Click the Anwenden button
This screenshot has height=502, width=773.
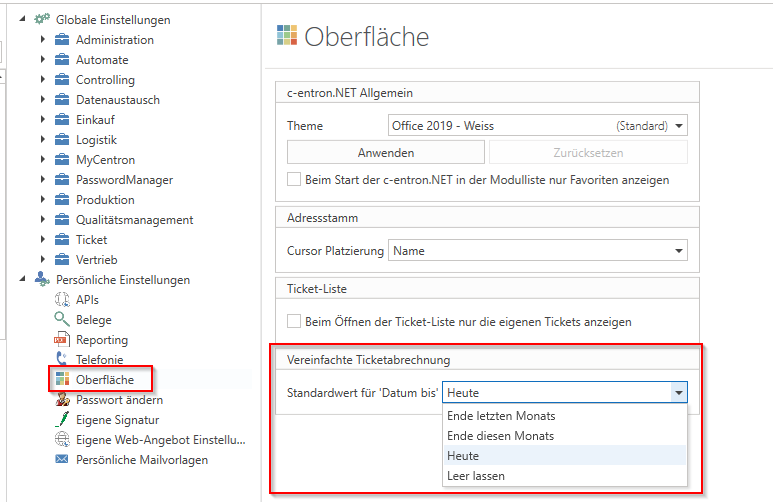pyautogui.click(x=385, y=153)
